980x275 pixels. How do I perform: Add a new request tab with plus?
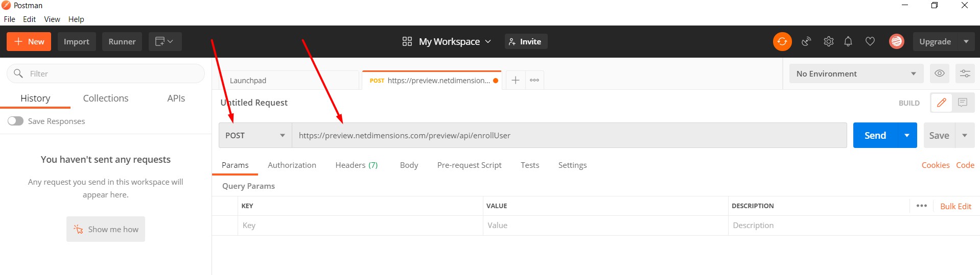[516, 80]
